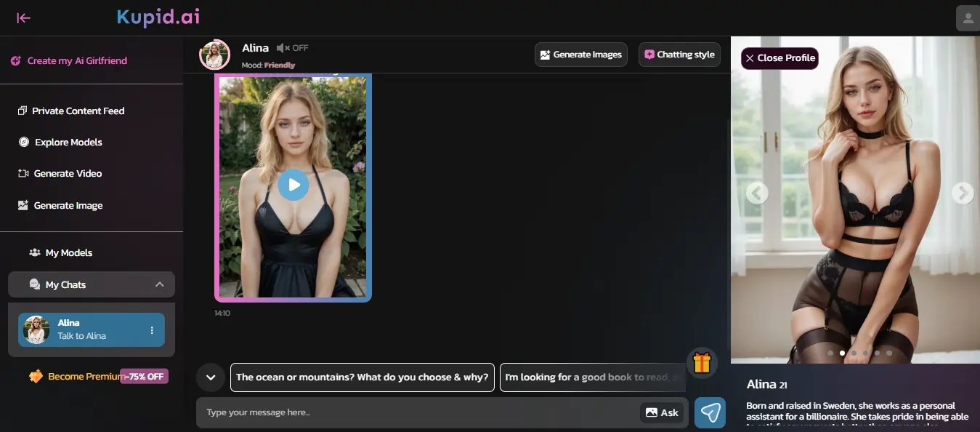Select the ocean or mountains suggestion chip
This screenshot has height=432, width=980.
click(x=362, y=377)
